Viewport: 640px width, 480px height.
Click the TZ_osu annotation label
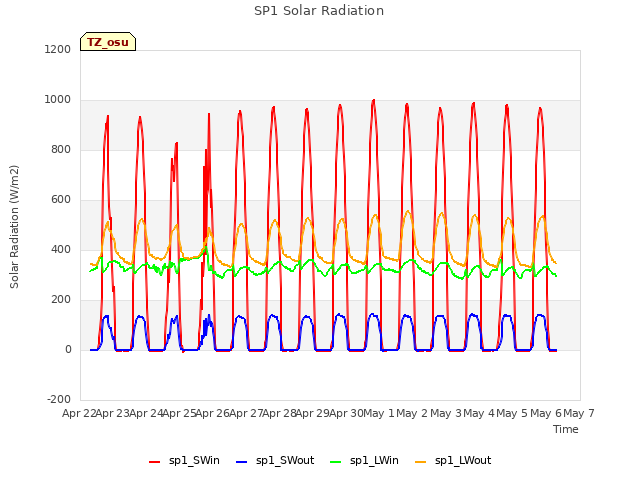pyautogui.click(x=108, y=42)
